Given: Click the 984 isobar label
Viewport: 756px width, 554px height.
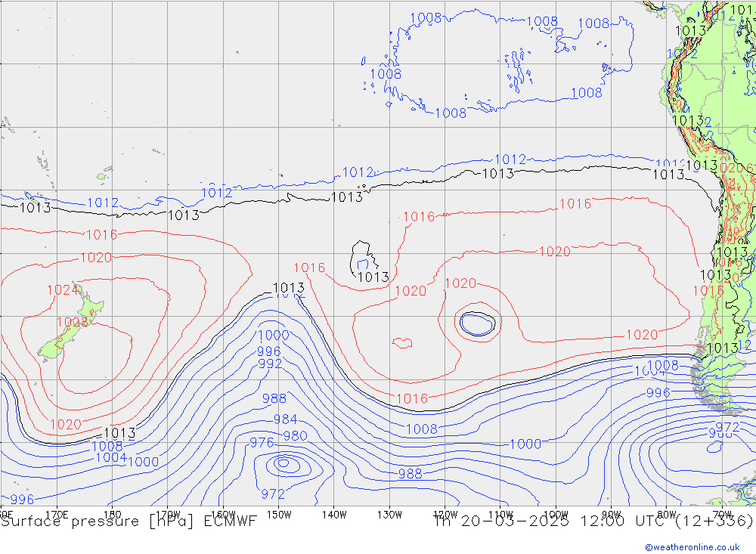Looking at the screenshot, I should point(286,419).
